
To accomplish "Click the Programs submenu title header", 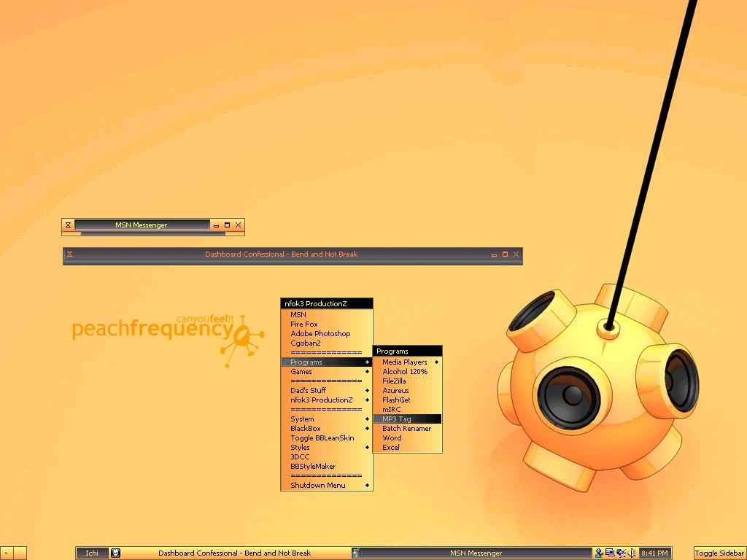I will (407, 351).
